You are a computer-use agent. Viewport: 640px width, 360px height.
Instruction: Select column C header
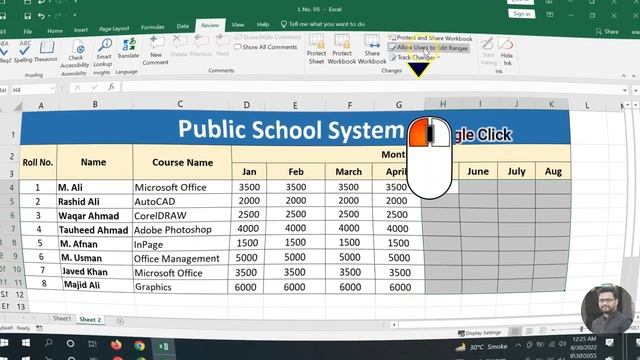coord(180,104)
